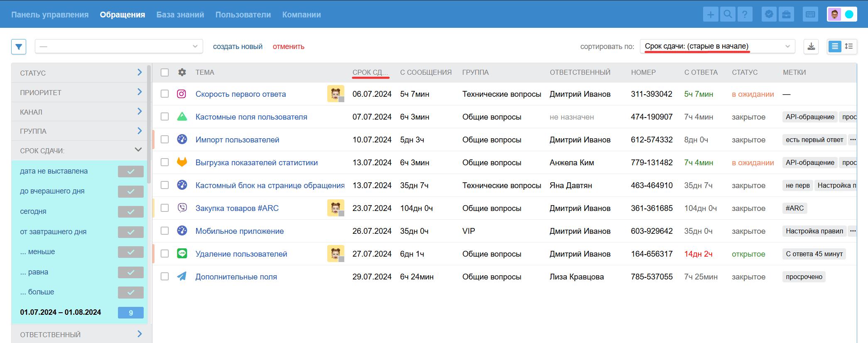Check the Скорость первого ответа row checkbox
Screen dimensions: 868x343
(x=165, y=94)
